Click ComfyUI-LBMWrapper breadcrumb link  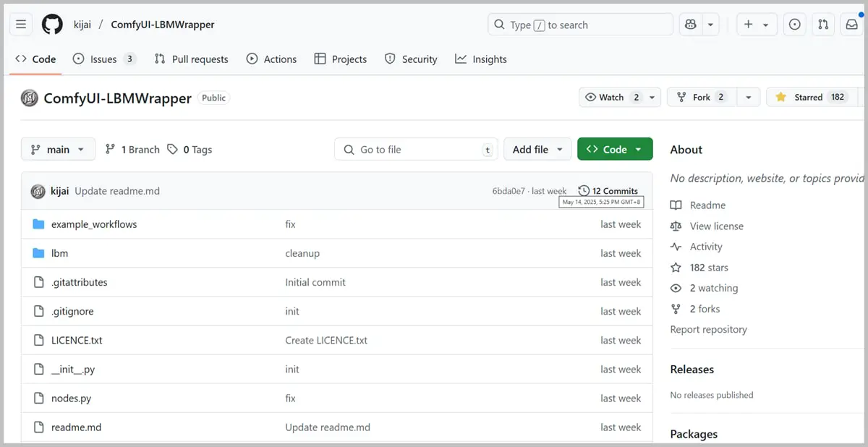[163, 25]
